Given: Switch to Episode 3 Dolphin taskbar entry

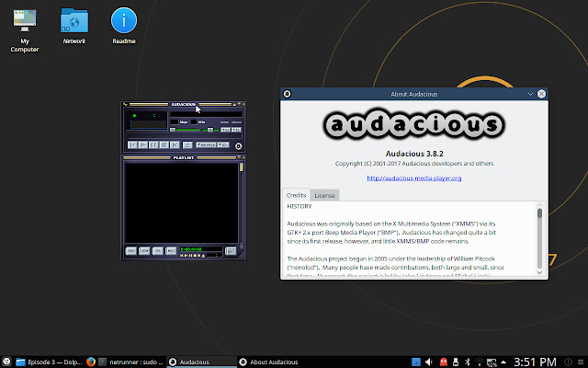Looking at the screenshot, I should (x=49, y=362).
